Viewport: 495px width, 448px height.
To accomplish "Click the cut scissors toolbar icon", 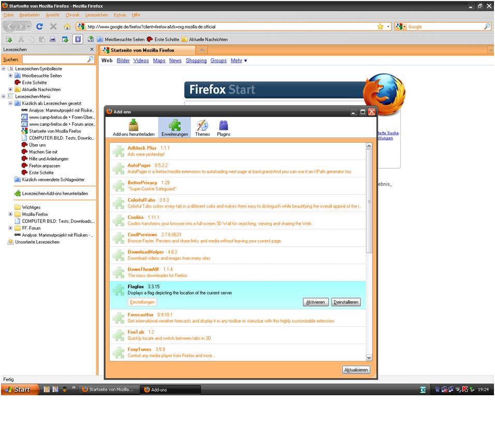I will (x=21, y=39).
